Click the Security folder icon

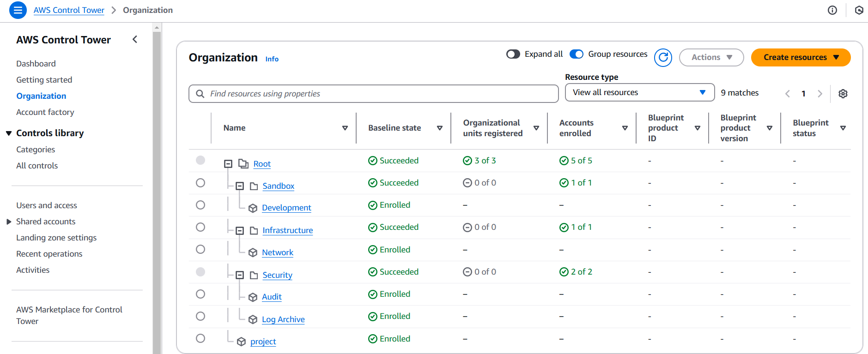pyautogui.click(x=254, y=275)
